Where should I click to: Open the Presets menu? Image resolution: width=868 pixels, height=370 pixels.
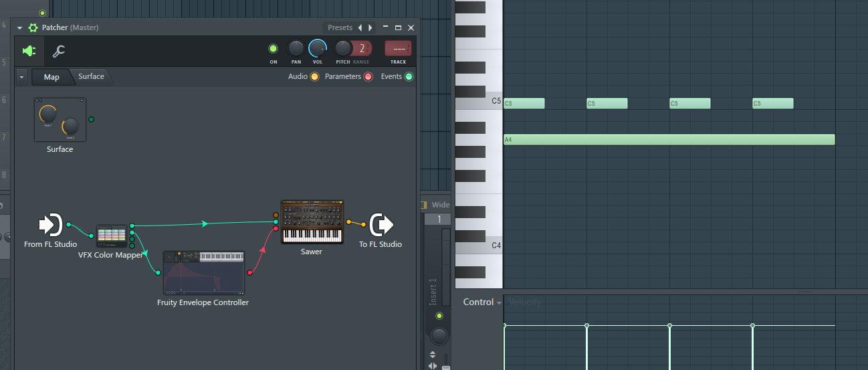tap(340, 27)
